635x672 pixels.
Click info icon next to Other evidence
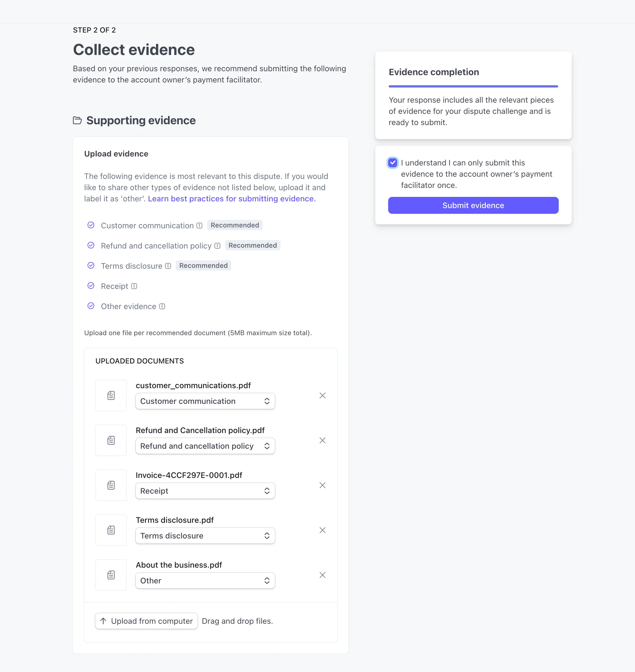162,306
